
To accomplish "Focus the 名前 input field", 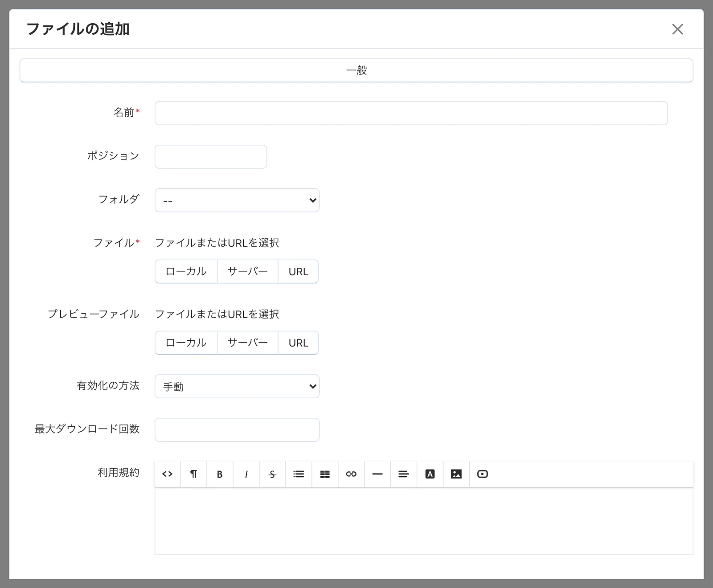I will (x=411, y=113).
